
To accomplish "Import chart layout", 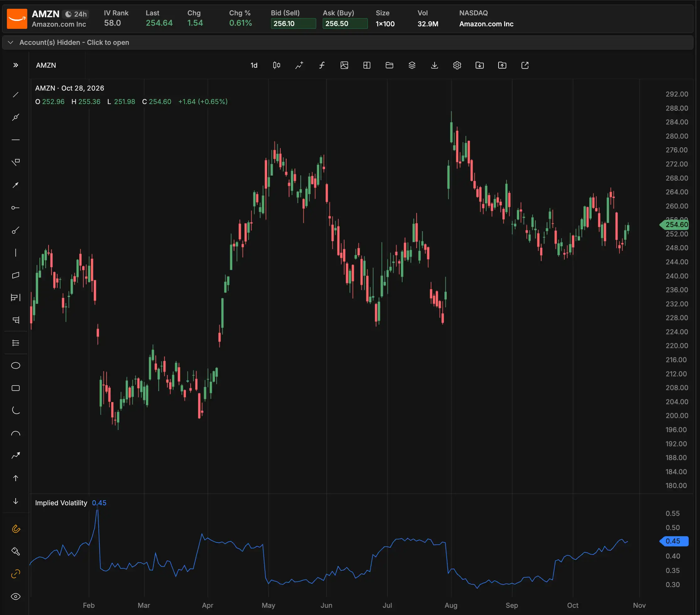I will [479, 65].
